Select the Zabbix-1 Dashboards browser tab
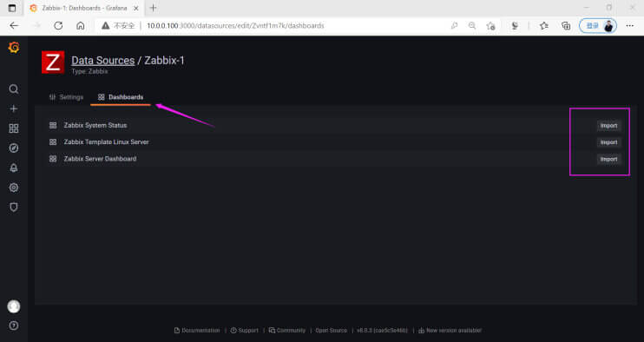 (x=84, y=8)
